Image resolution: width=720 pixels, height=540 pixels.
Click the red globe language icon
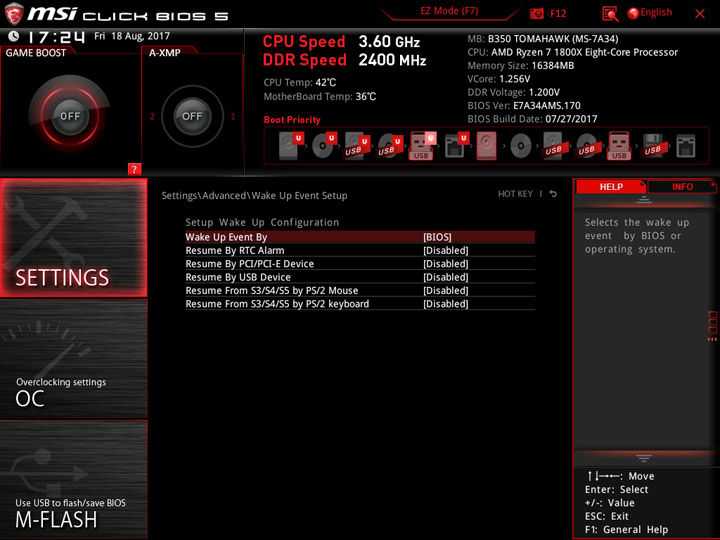pos(633,13)
